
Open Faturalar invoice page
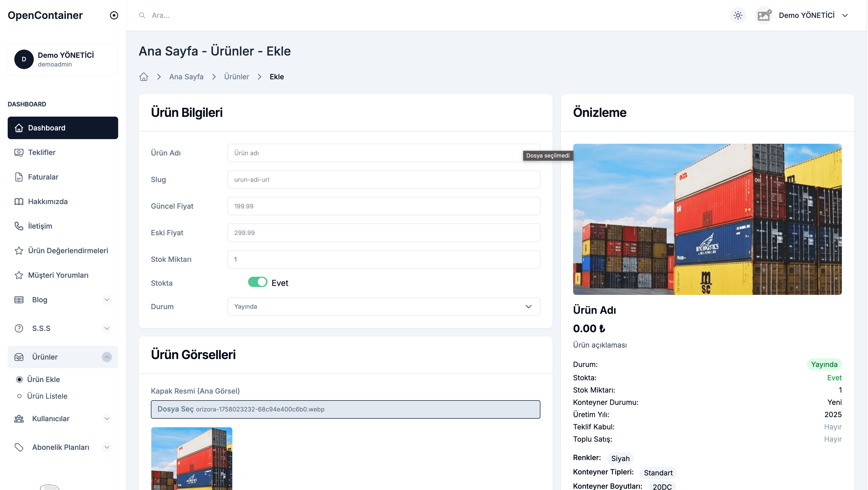43,177
